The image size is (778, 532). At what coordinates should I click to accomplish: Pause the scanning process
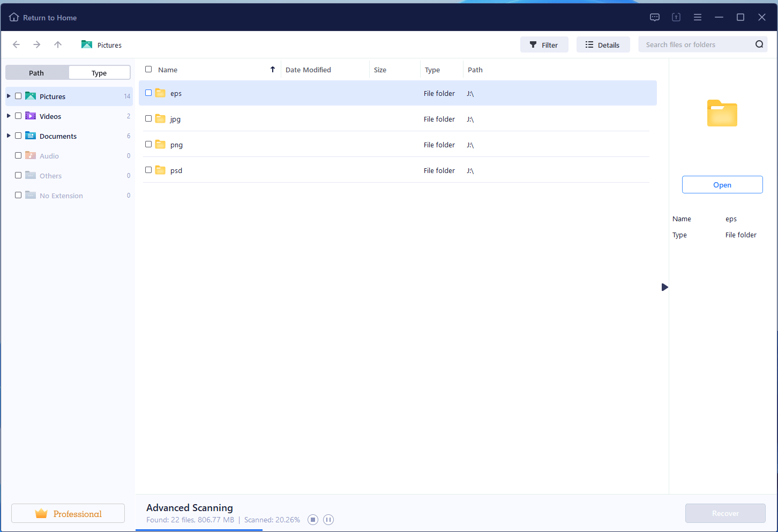click(x=328, y=520)
